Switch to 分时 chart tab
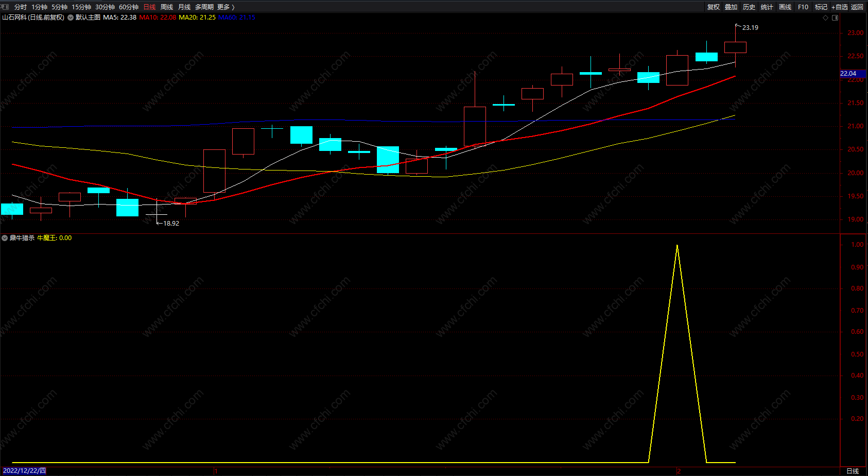This screenshot has height=476, width=868. 21,7
